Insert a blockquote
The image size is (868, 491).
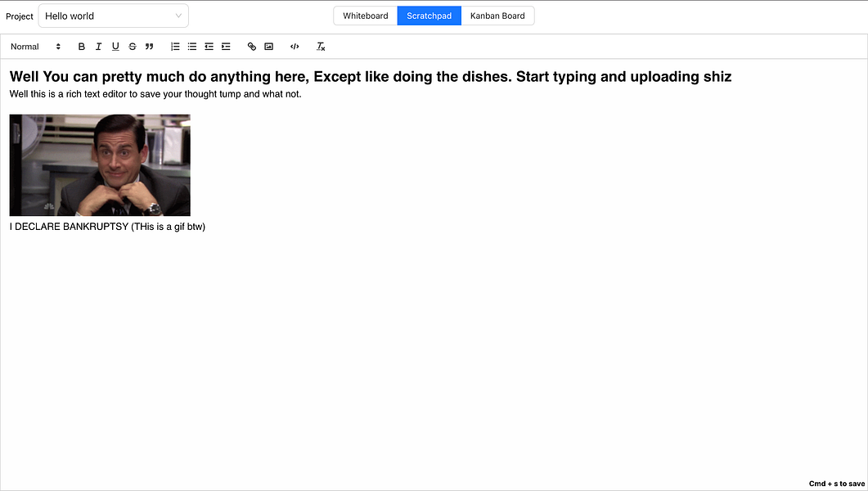[149, 47]
